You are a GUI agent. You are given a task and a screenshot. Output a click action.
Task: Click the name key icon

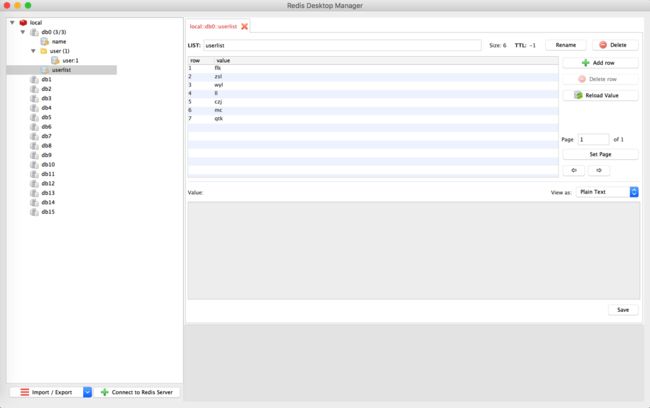pos(45,41)
